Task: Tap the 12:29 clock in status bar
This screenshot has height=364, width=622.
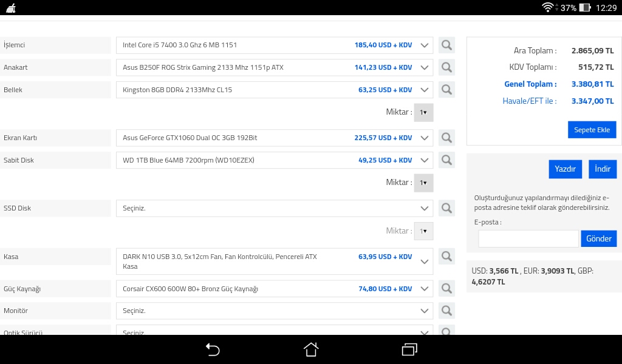Action: (606, 7)
